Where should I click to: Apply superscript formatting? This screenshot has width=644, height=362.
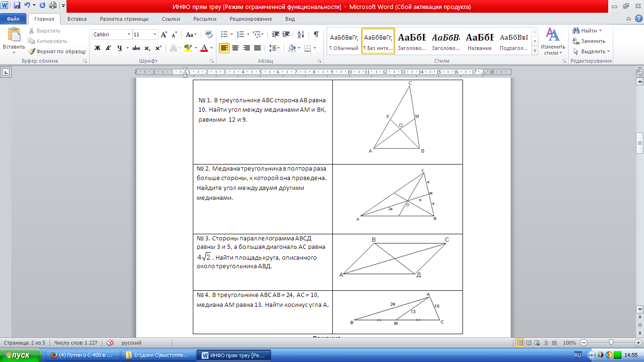coord(158,48)
